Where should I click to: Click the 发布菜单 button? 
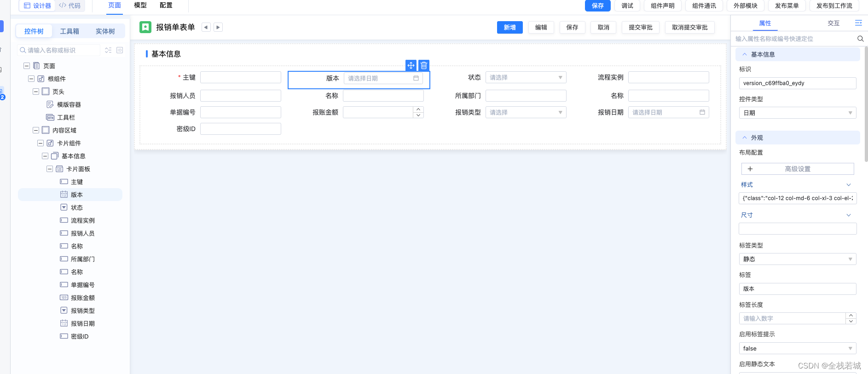(x=787, y=6)
